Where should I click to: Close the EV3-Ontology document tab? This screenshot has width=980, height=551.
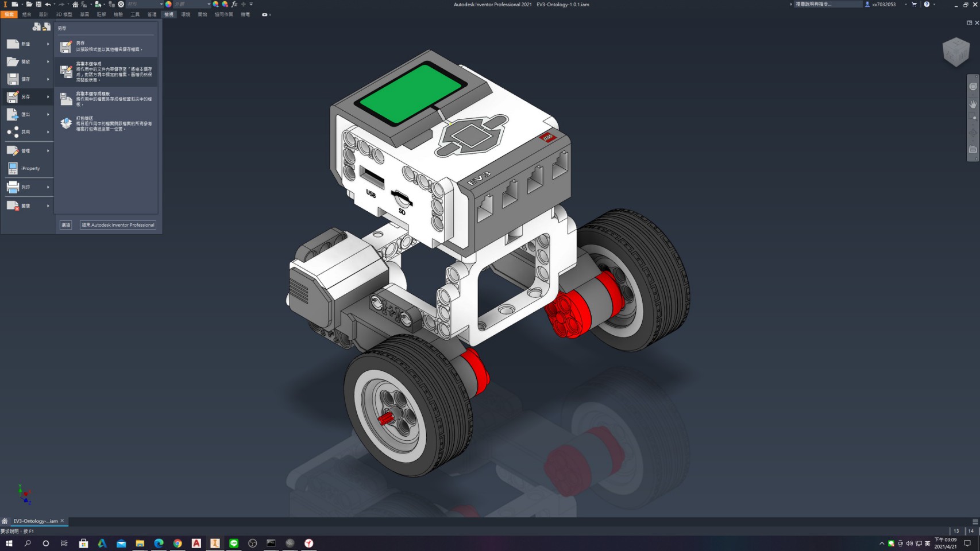coord(62,521)
